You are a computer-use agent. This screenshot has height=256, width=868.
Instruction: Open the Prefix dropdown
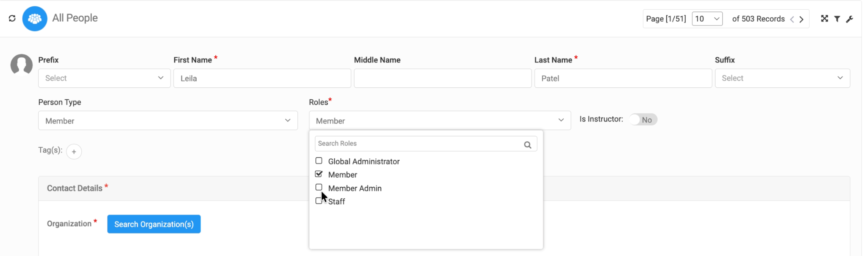[x=104, y=78]
